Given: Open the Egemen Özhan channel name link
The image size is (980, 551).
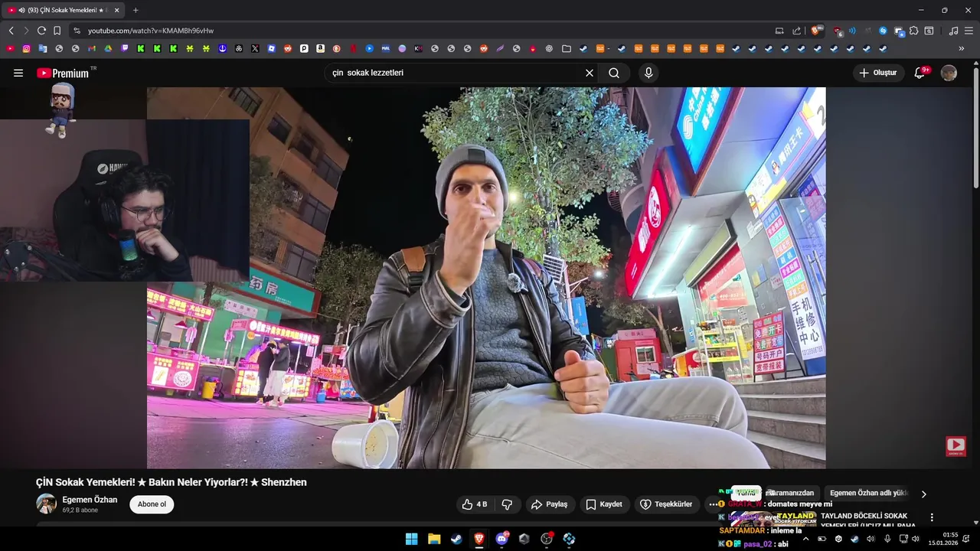Looking at the screenshot, I should [90, 500].
